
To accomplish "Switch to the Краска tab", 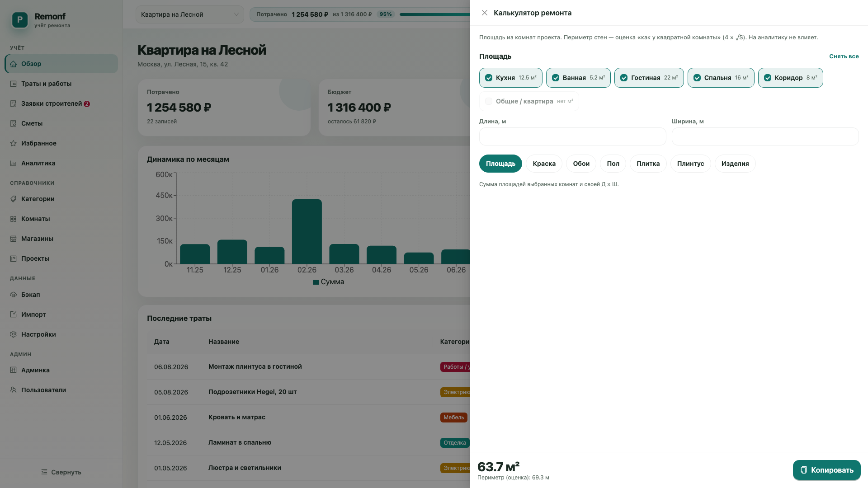I will 544,164.
